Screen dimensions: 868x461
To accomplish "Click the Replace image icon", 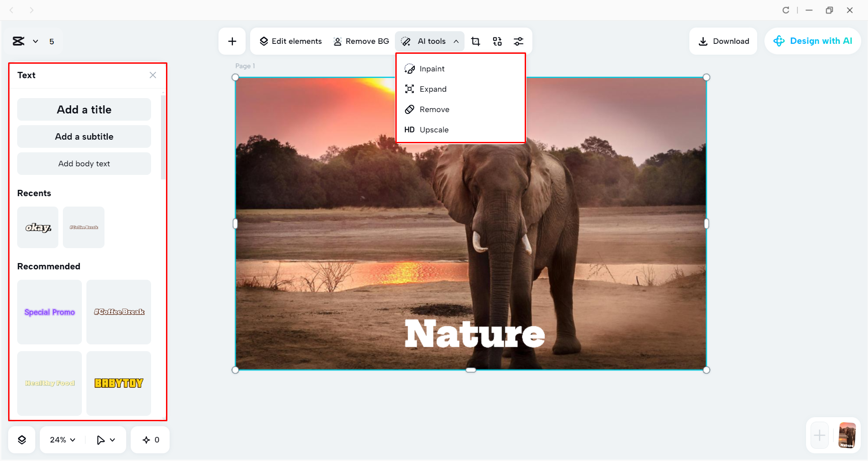I will 497,41.
